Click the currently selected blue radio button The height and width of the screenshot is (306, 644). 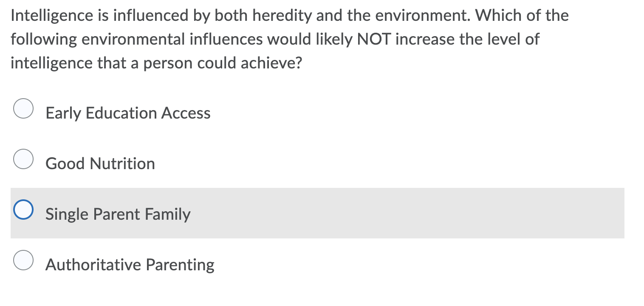coord(23,209)
